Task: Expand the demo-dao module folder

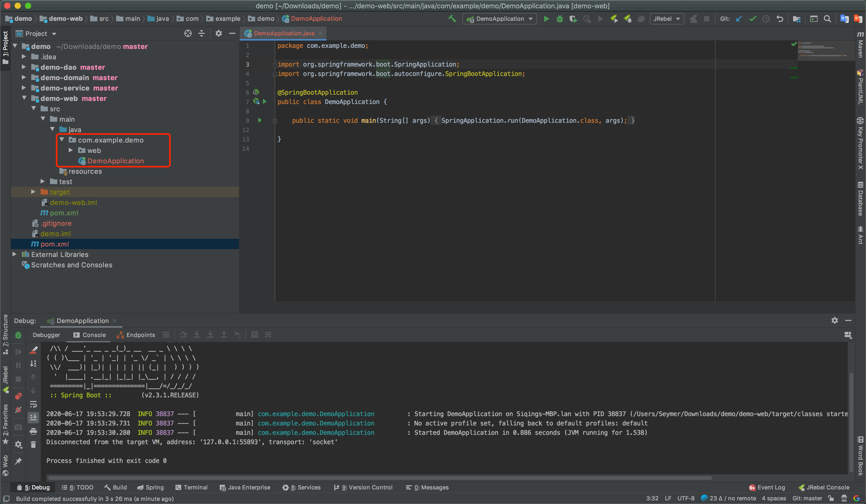Action: coord(24,67)
